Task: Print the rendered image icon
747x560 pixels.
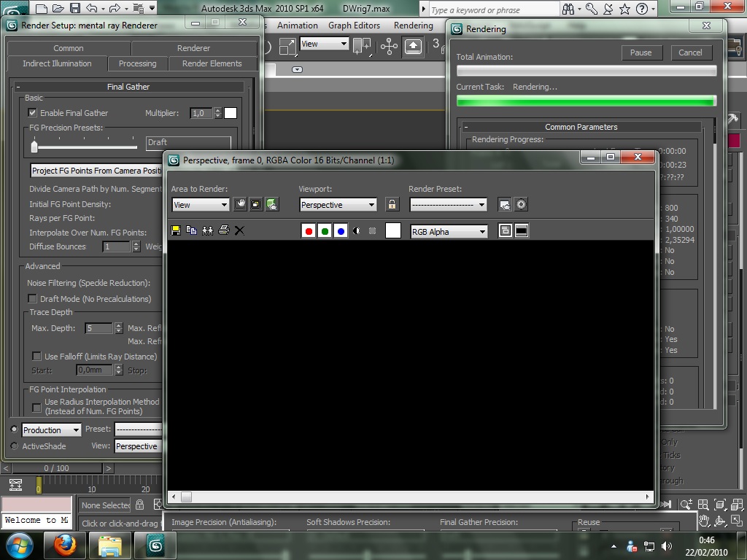Action: point(223,230)
